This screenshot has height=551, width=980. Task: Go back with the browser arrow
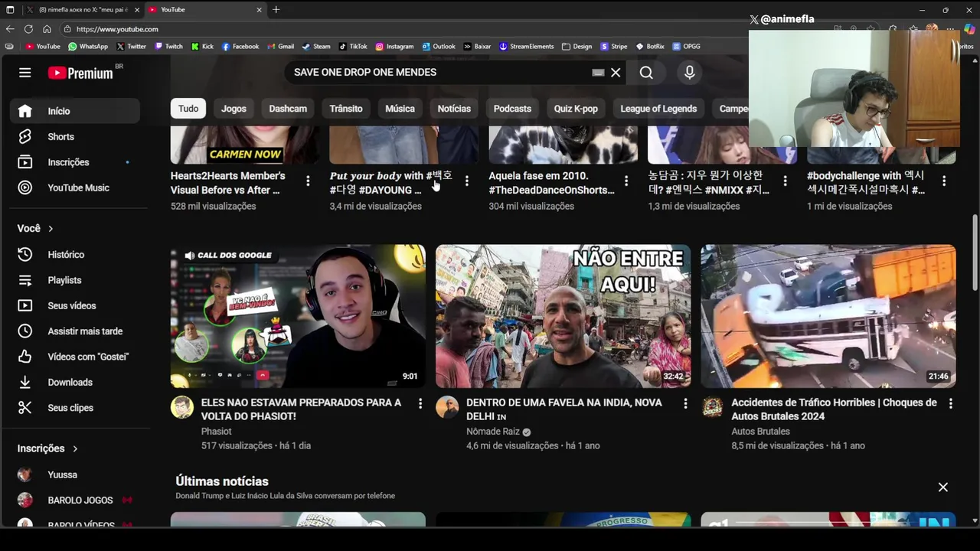click(10, 29)
